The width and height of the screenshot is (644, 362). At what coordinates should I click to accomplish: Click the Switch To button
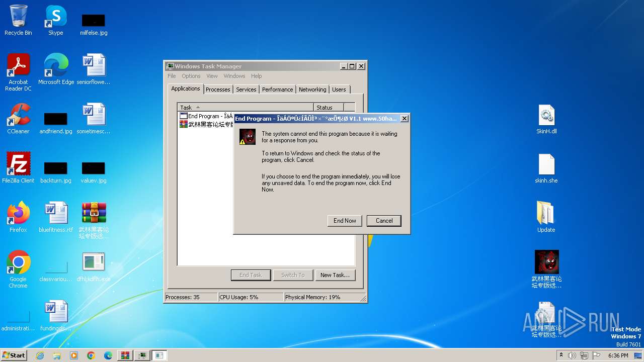[x=293, y=275]
